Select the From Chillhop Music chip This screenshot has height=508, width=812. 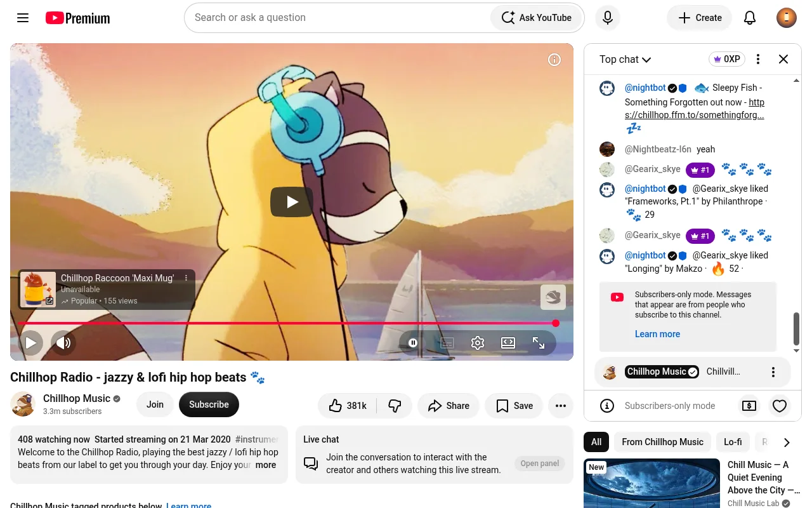tap(662, 442)
